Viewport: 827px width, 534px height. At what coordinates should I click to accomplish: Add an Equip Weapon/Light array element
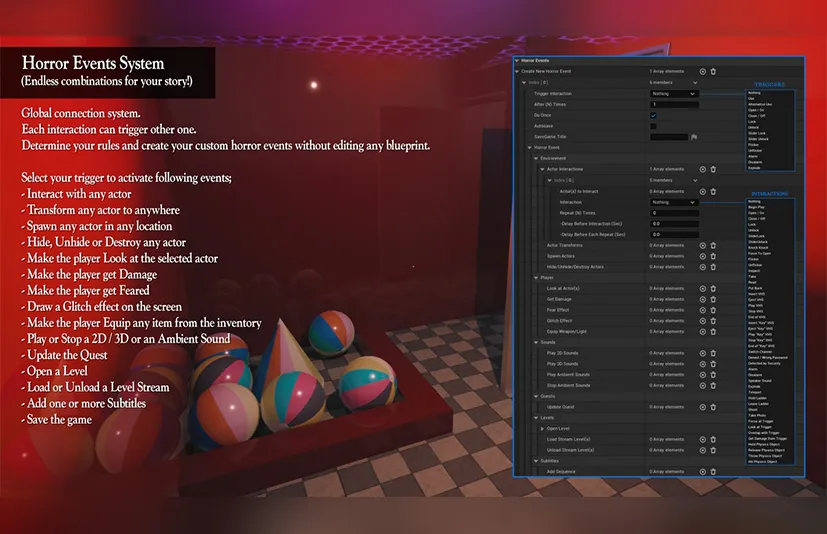703,332
